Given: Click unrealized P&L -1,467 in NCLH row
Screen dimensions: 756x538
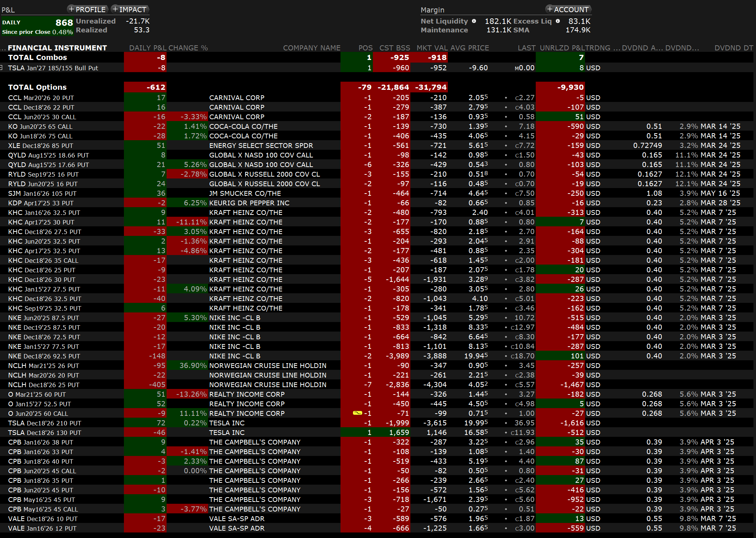Looking at the screenshot, I should click(572, 385).
